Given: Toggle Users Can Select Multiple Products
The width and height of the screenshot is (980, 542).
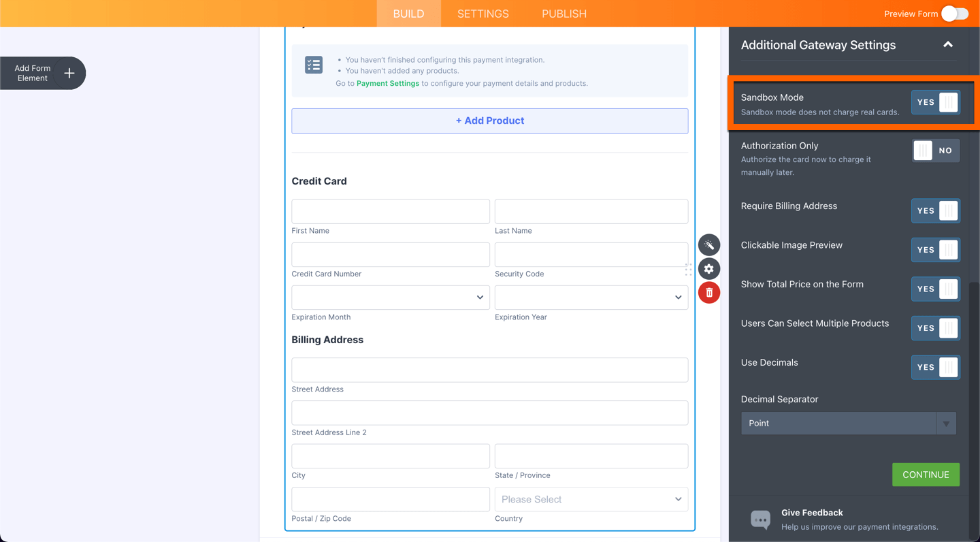Looking at the screenshot, I should [936, 328].
